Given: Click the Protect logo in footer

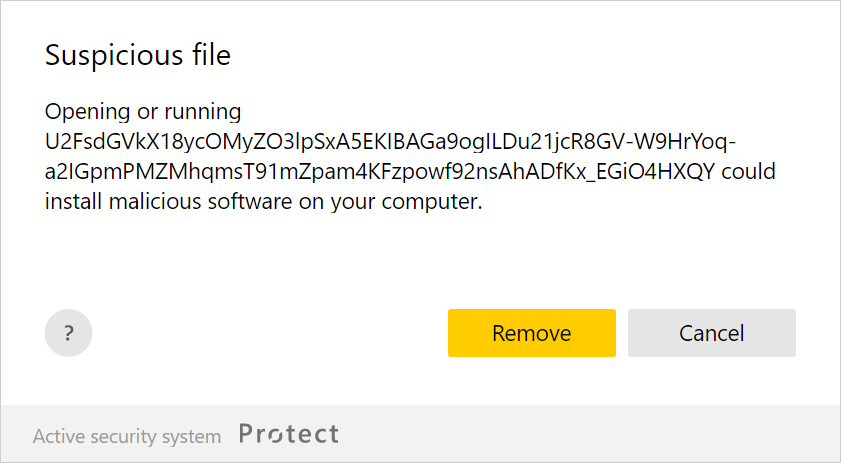Looking at the screenshot, I should tap(289, 434).
